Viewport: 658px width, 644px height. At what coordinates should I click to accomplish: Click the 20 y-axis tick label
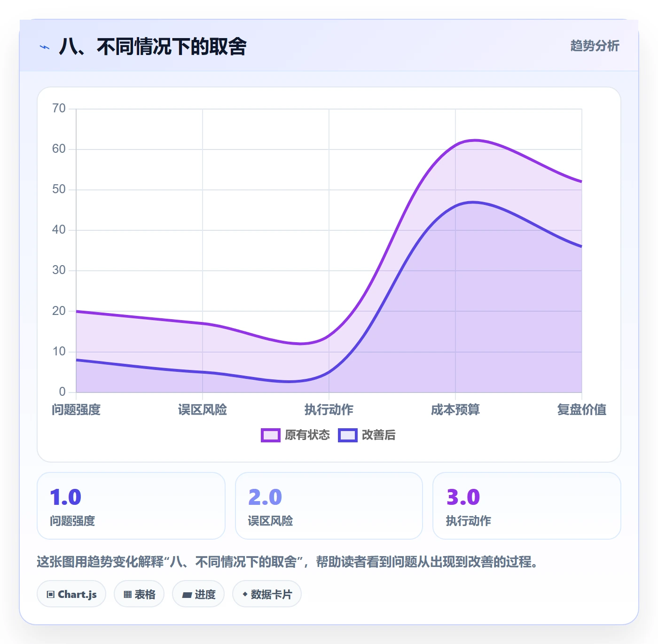point(59,311)
